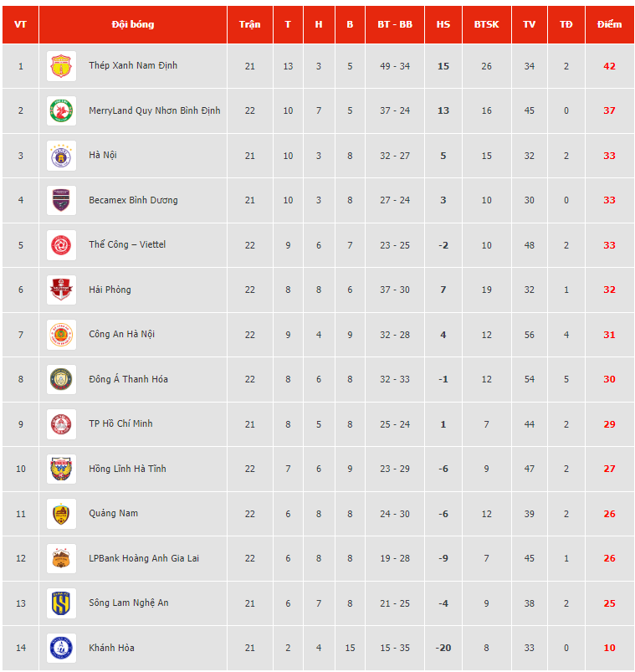Click the Thể Công – Viettel logo
Viewport: 635px width, 672px height.
pos(61,245)
